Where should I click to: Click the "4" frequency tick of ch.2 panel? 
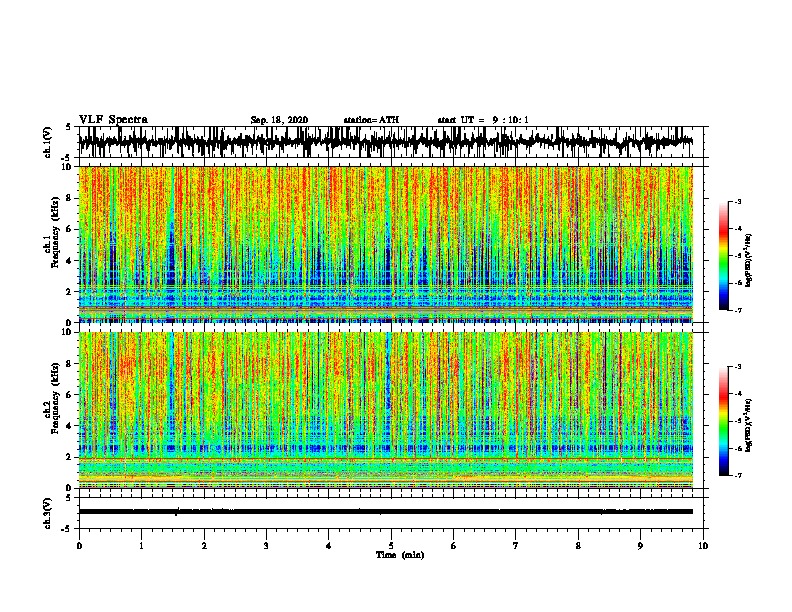pyautogui.click(x=70, y=426)
